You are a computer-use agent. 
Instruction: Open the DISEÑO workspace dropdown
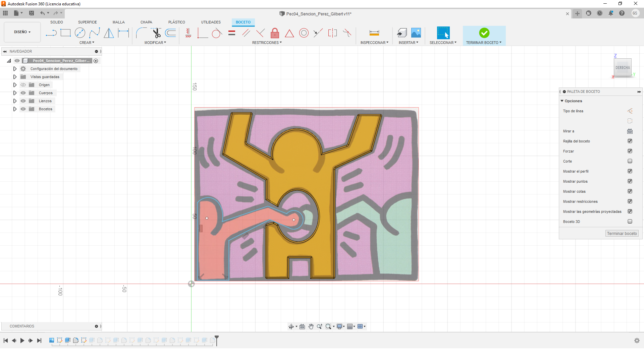coord(22,32)
